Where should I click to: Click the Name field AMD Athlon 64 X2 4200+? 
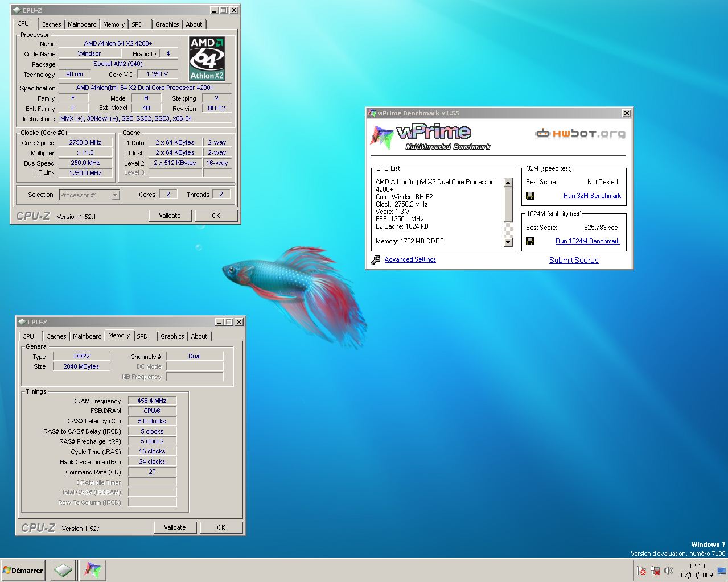(x=118, y=43)
